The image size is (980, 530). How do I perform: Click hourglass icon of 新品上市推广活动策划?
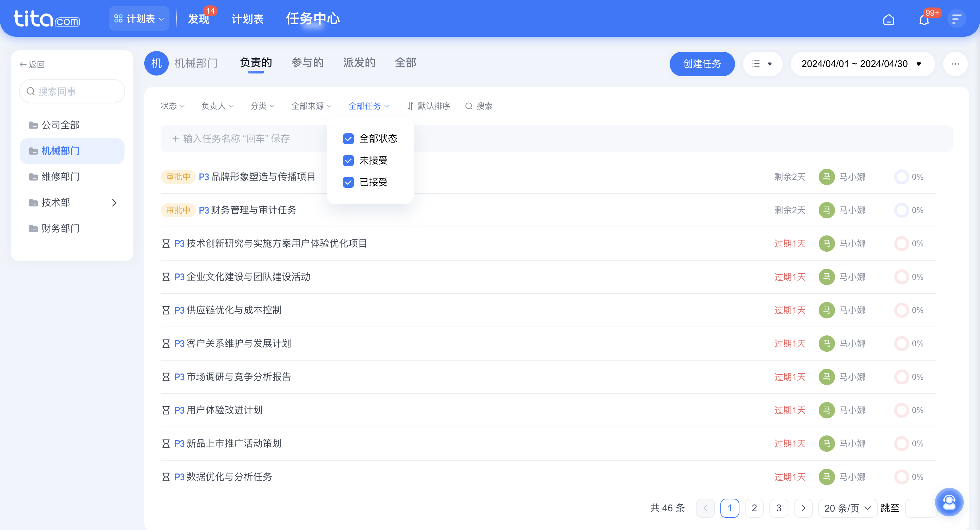pyautogui.click(x=166, y=444)
